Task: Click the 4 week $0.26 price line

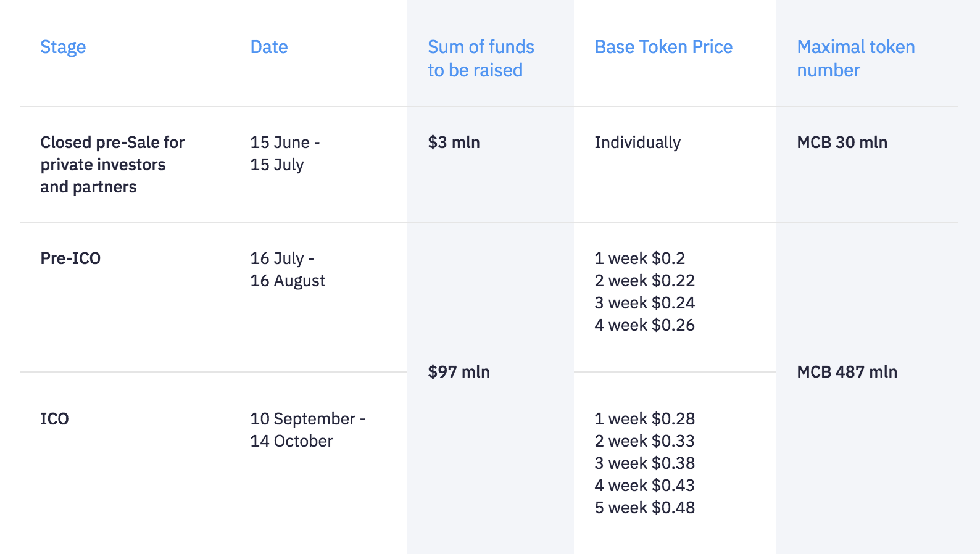Action: point(644,325)
